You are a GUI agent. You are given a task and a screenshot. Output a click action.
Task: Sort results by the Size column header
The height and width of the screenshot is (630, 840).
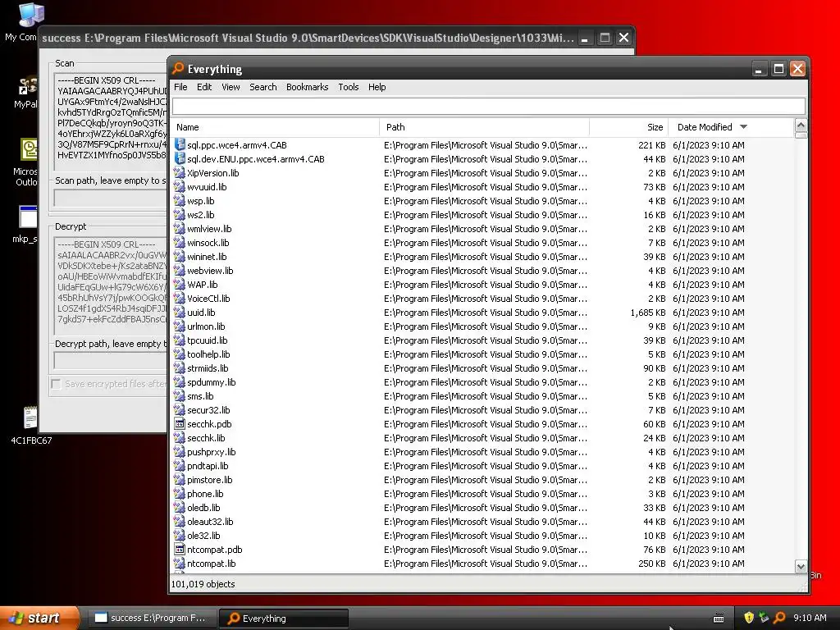[628, 127]
